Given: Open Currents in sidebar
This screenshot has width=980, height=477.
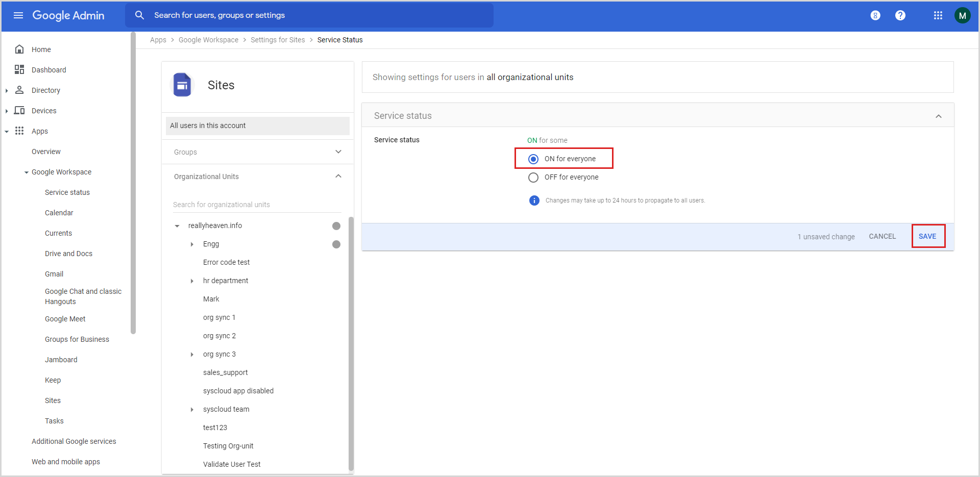Looking at the screenshot, I should pyautogui.click(x=59, y=233).
